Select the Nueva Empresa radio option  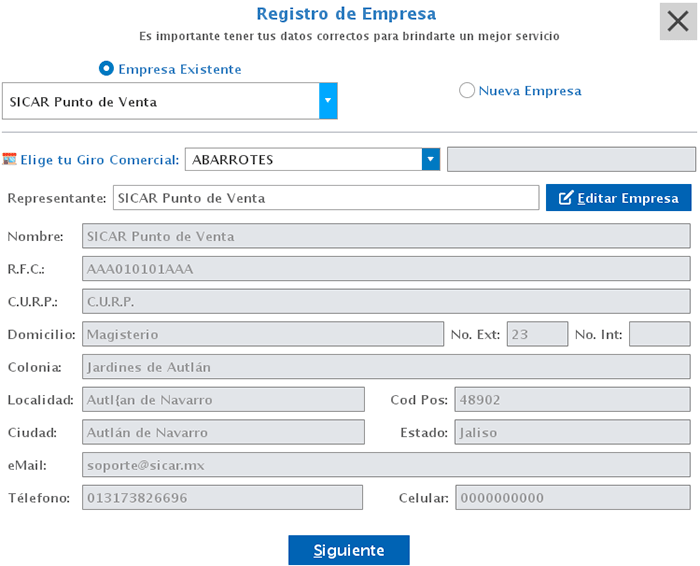pyautogui.click(x=467, y=90)
